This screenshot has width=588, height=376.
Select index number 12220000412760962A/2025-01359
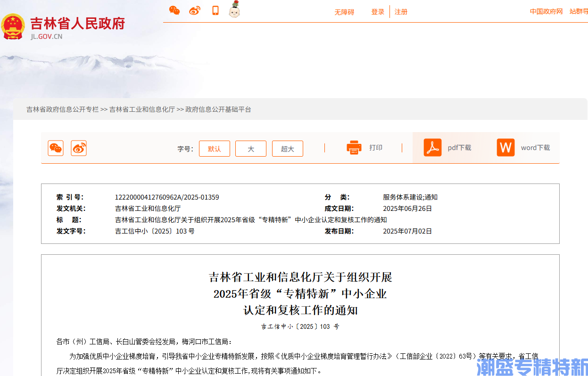pos(167,197)
